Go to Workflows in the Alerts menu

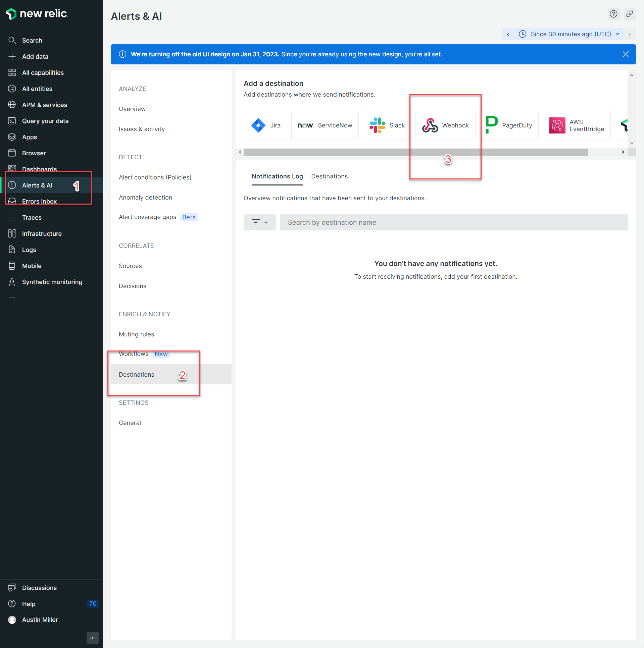(134, 354)
